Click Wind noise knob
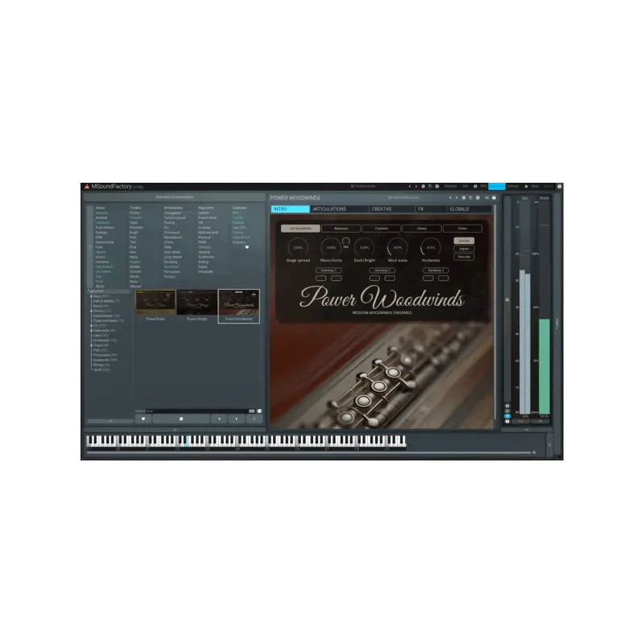Image resolution: width=644 pixels, height=644 pixels. click(398, 248)
